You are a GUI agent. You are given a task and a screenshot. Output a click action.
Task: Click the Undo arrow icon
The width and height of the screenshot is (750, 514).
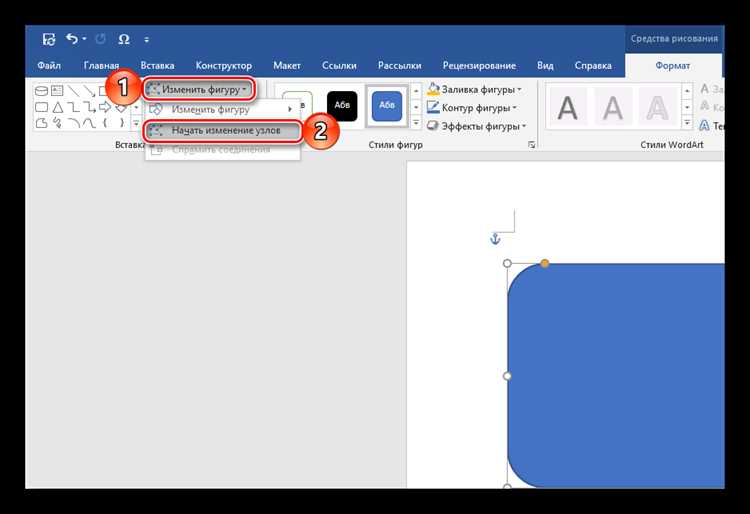[72, 39]
